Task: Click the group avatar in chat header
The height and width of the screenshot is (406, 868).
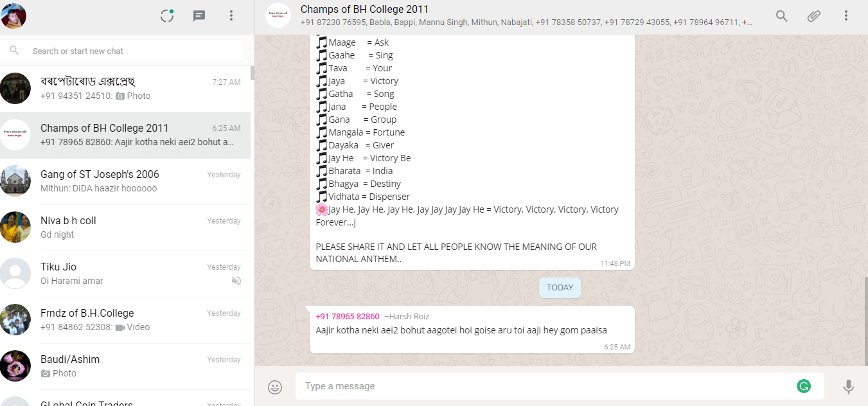Action: point(278,15)
